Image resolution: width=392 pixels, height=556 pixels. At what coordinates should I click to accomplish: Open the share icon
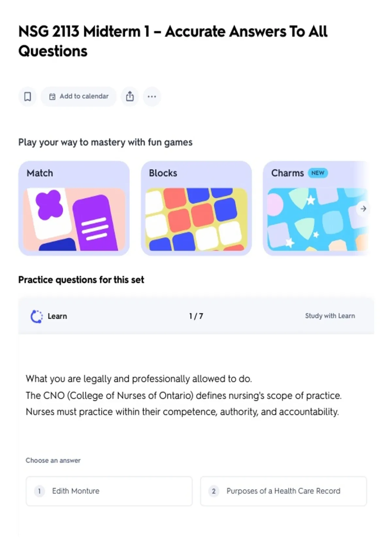tap(130, 96)
